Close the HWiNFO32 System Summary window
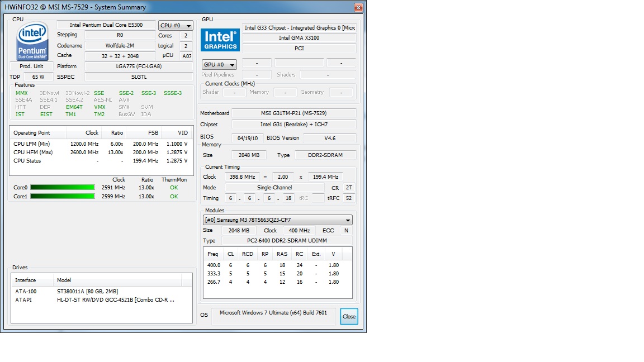 point(358,7)
